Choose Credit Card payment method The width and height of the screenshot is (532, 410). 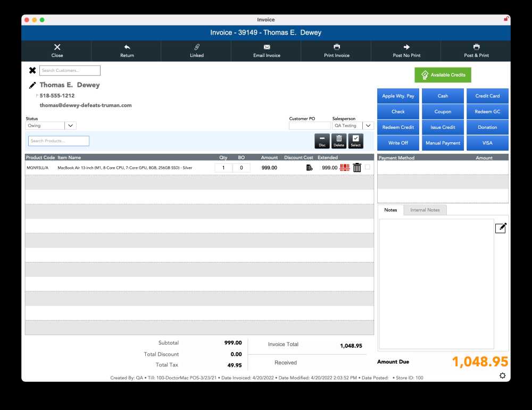pyautogui.click(x=487, y=96)
